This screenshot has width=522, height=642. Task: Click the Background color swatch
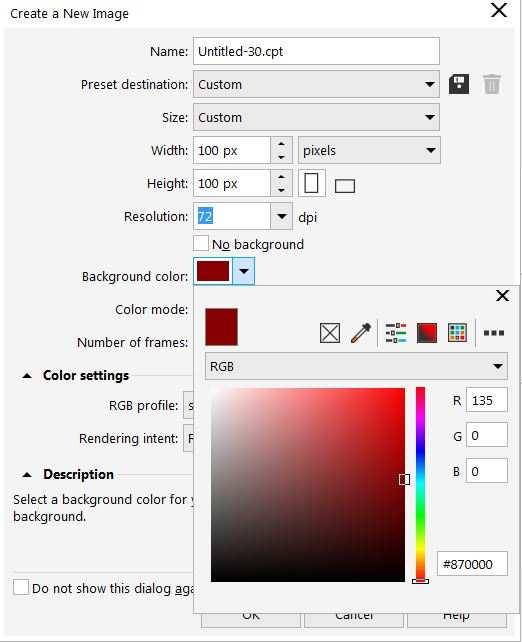click(x=213, y=271)
